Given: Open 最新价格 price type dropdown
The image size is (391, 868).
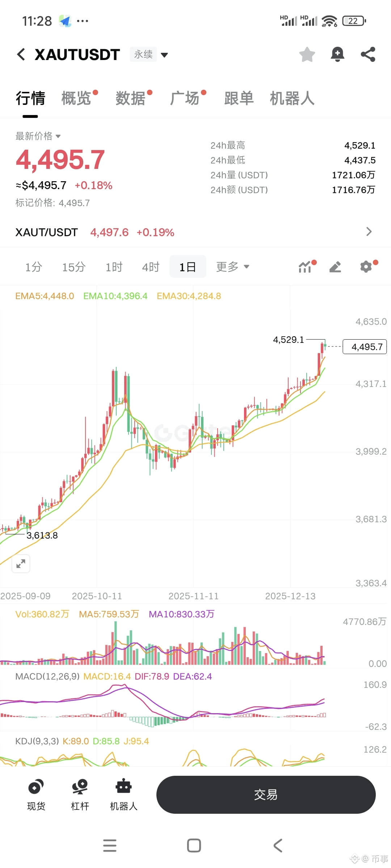Looking at the screenshot, I should 38,136.
